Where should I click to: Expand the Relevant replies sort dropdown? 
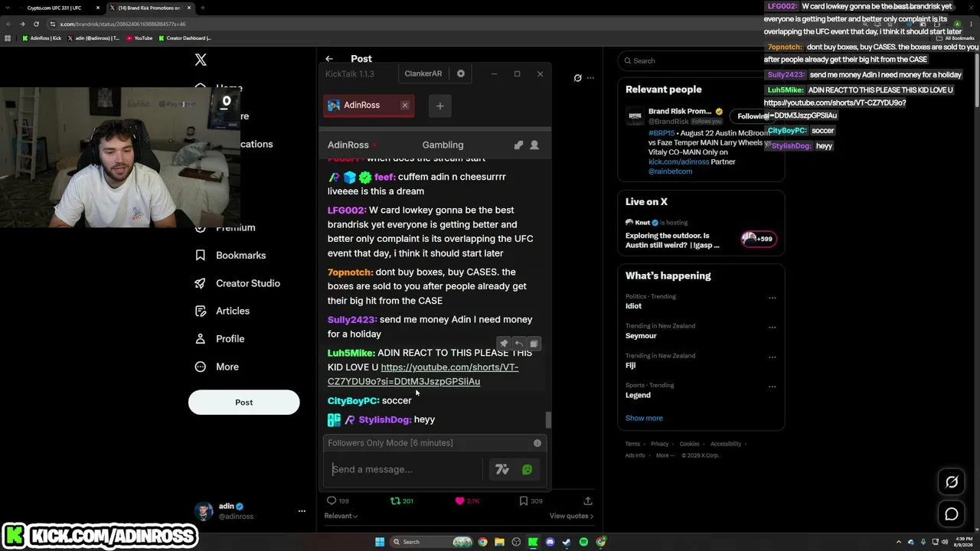point(341,516)
